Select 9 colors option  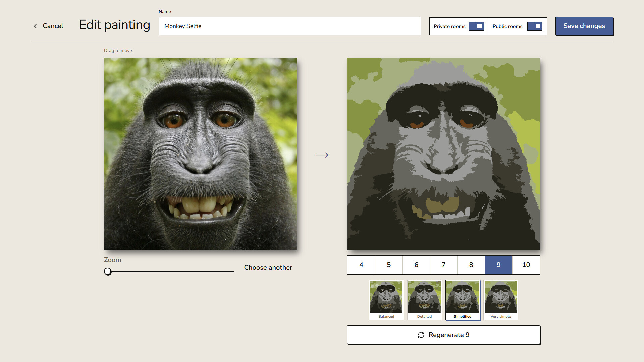(x=498, y=265)
